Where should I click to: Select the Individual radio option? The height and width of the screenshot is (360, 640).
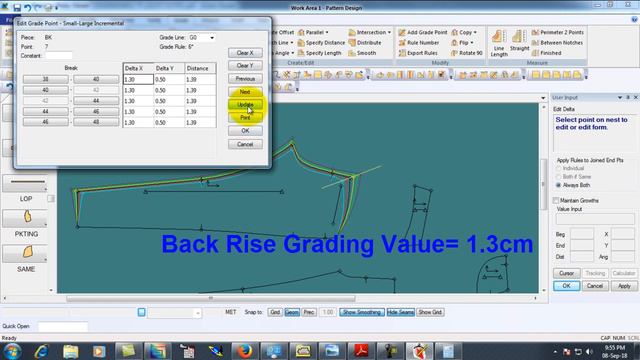(x=558, y=169)
